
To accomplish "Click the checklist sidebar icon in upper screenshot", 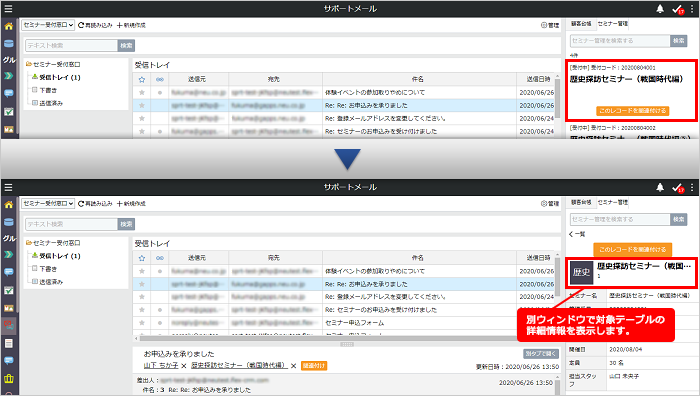I will pyautogui.click(x=8, y=112).
